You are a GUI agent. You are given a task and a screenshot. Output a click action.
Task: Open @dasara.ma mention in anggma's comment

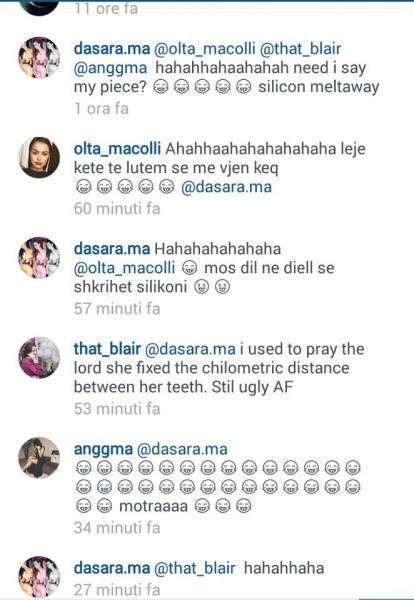click(x=183, y=449)
